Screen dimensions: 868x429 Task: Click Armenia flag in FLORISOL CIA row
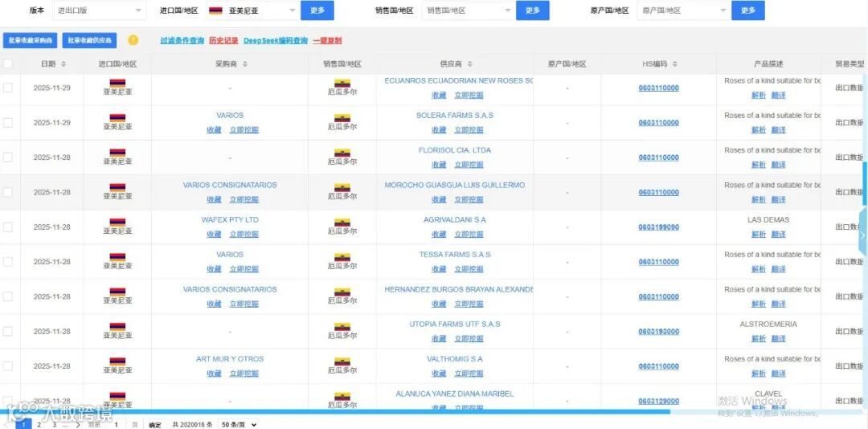[x=117, y=153]
